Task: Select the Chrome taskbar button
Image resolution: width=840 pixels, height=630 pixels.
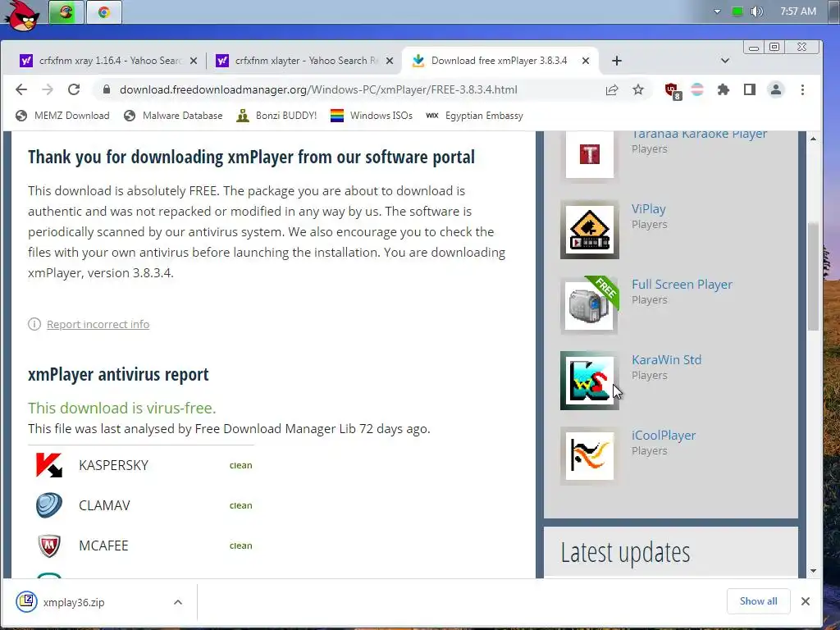Action: (x=104, y=11)
